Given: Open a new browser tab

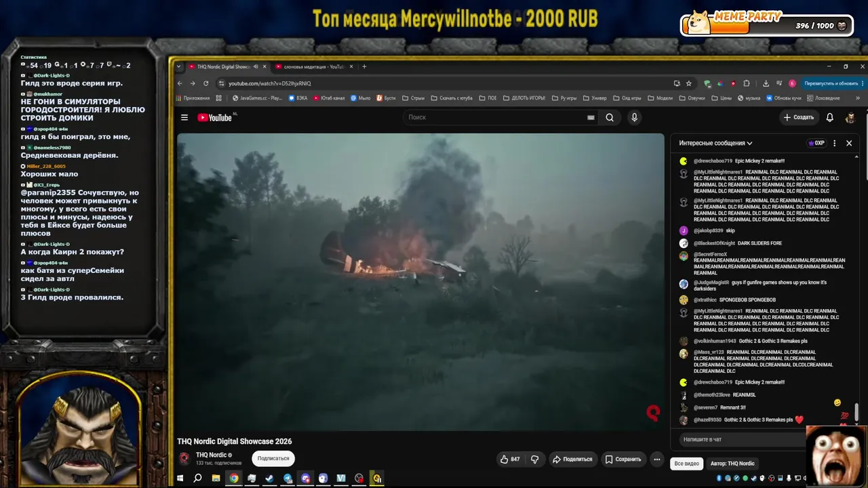Looking at the screenshot, I should point(364,66).
